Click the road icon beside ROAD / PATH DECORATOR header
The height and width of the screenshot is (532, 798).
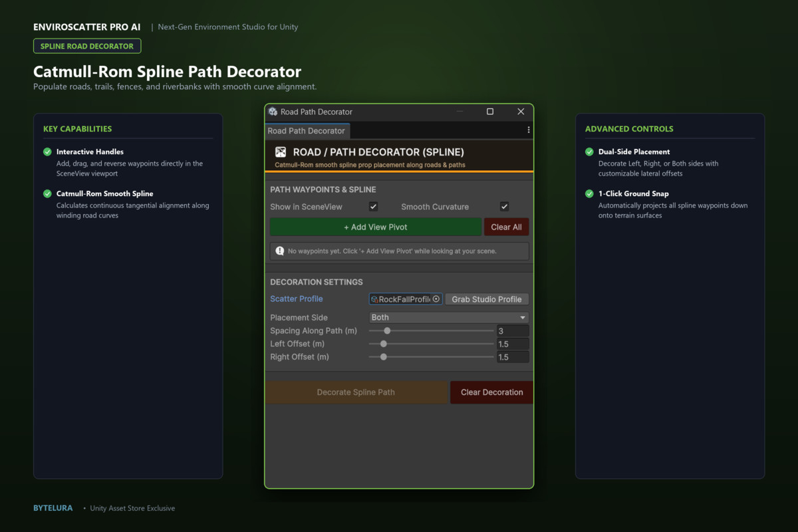coord(281,152)
